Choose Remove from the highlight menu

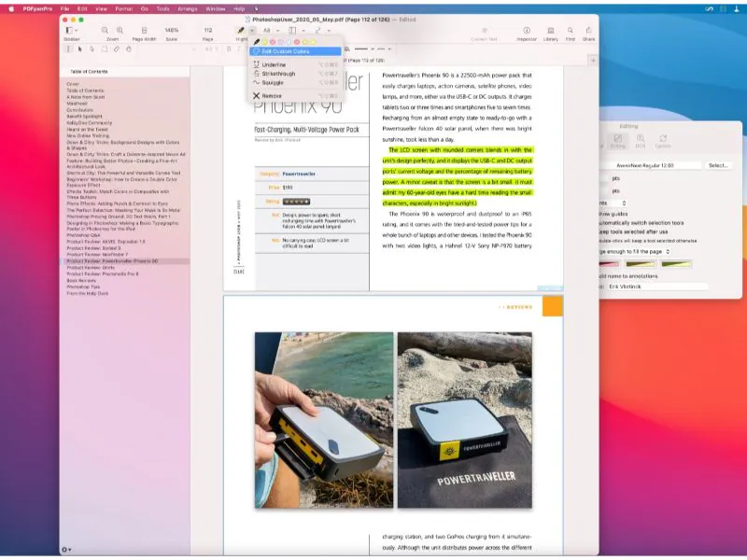pos(295,96)
